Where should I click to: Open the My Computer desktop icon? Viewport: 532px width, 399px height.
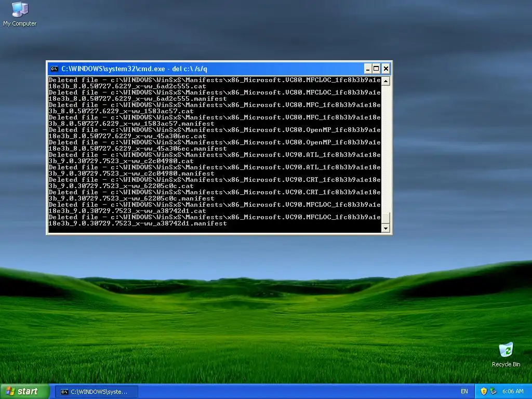click(x=20, y=14)
